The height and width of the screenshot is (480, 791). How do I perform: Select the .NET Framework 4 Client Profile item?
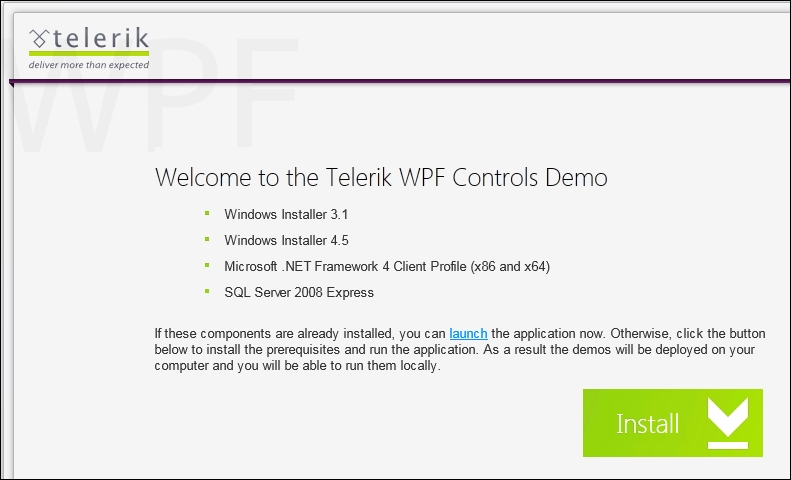pos(387,266)
